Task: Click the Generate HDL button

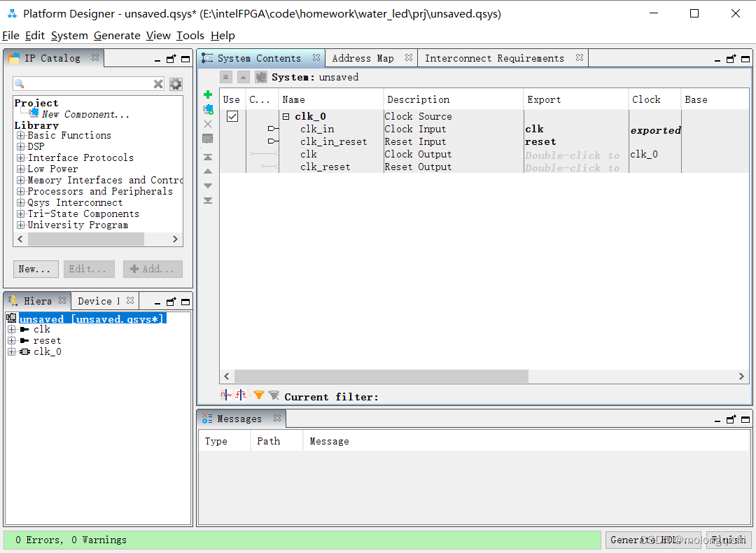Action: coord(654,540)
